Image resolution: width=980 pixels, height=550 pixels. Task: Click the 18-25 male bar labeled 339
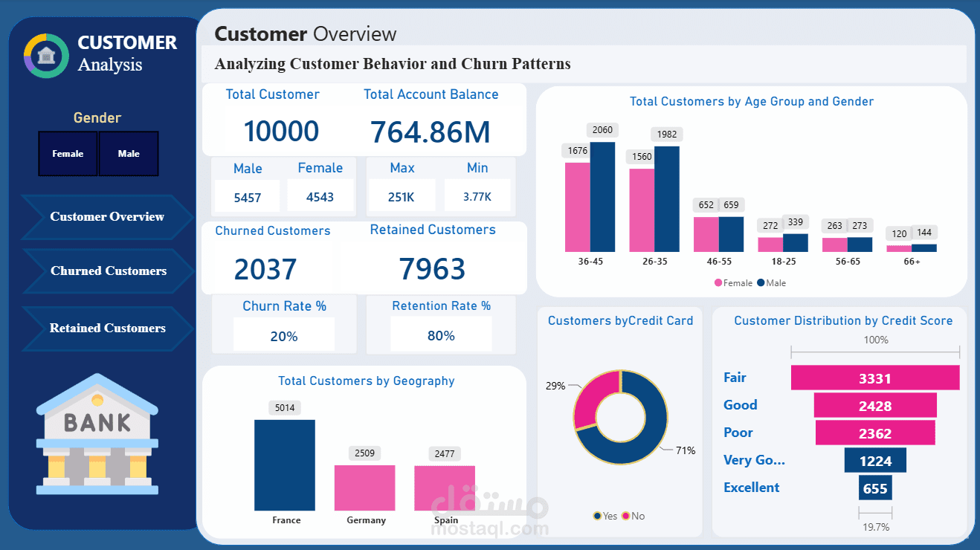pos(796,243)
